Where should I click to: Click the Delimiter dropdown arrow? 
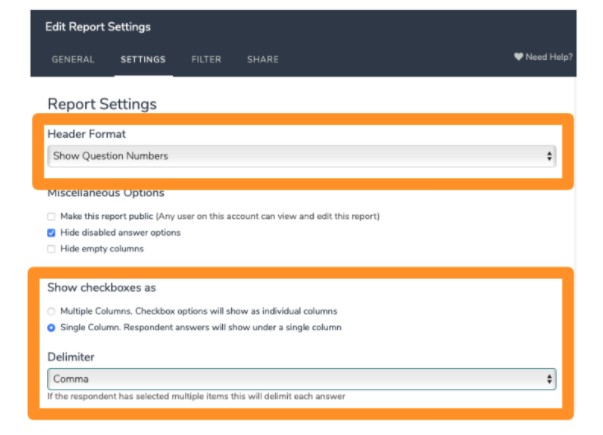549,379
